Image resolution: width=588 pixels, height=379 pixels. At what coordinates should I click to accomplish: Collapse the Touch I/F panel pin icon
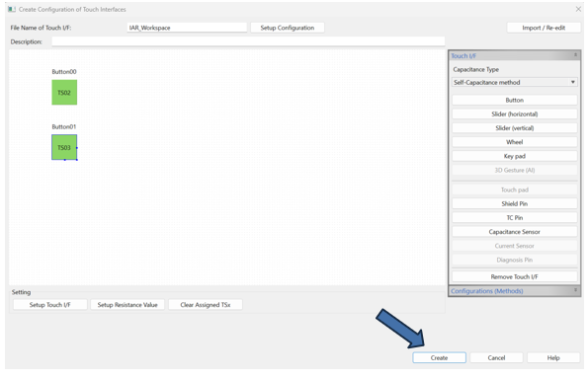[575, 55]
